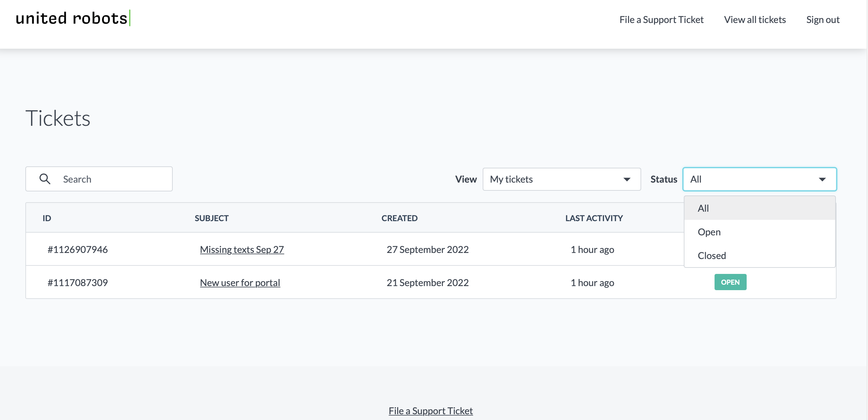Sign out of the portal
Image resolution: width=868 pixels, height=420 pixels.
(823, 20)
